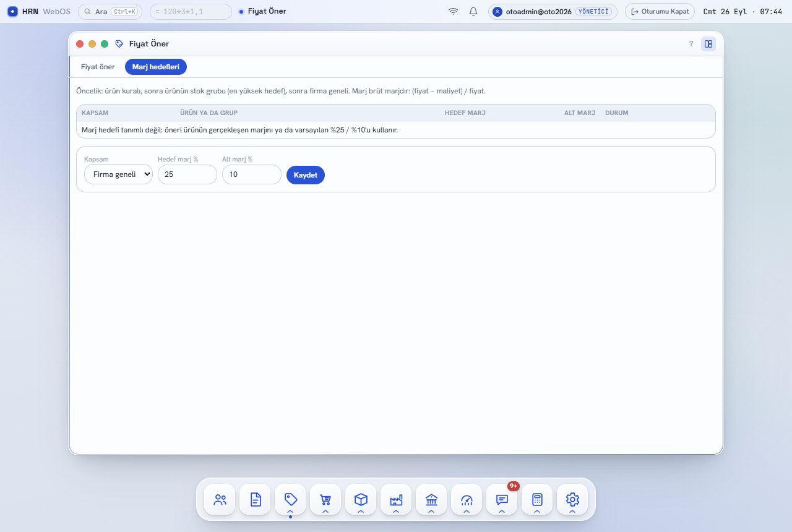Click the HEDEF MARJ column header
This screenshot has width=792, height=532.
pyautogui.click(x=465, y=113)
